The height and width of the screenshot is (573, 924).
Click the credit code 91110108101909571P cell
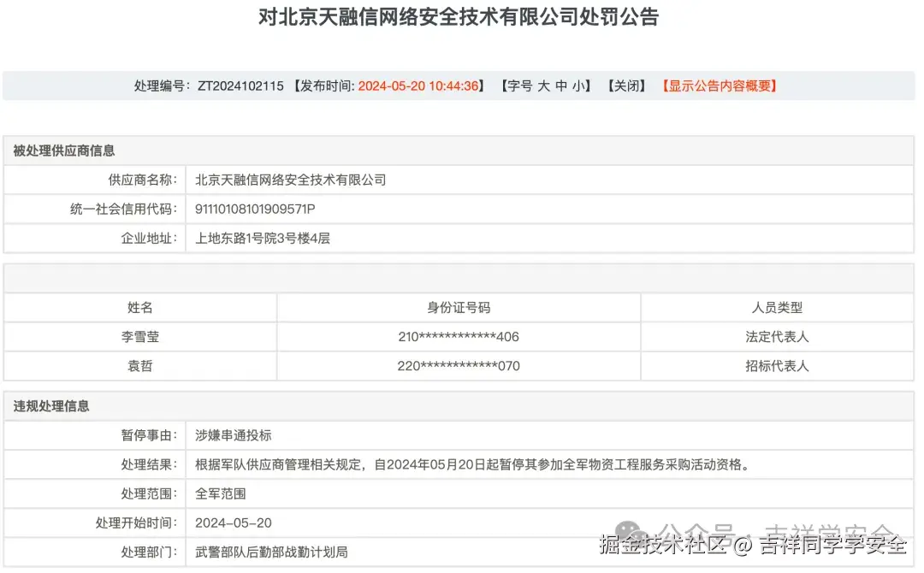(255, 209)
